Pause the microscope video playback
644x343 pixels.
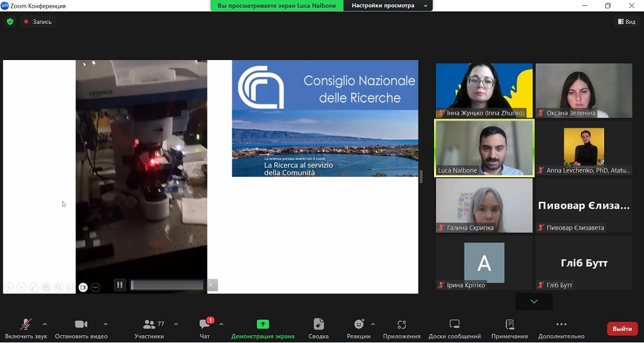pos(120,285)
